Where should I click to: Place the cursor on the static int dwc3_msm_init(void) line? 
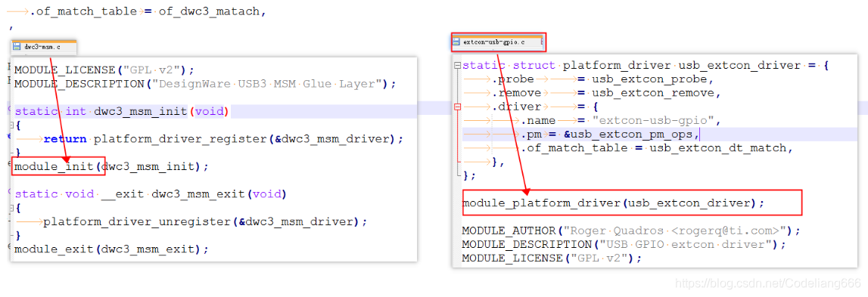pyautogui.click(x=123, y=112)
